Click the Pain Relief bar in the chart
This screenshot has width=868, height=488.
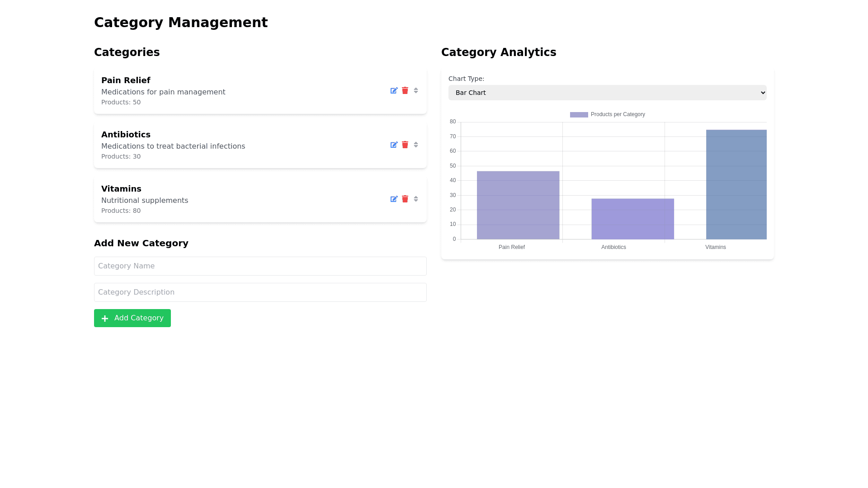click(x=518, y=206)
